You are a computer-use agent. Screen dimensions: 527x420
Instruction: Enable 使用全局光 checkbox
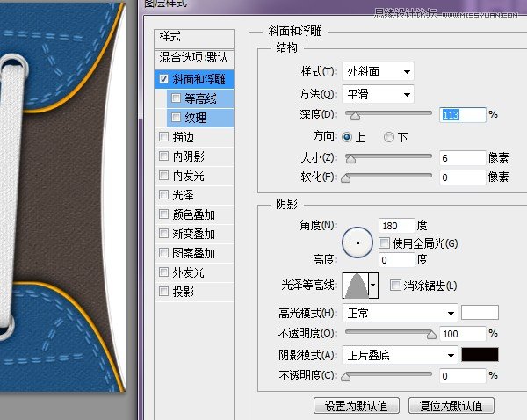pyautogui.click(x=384, y=243)
